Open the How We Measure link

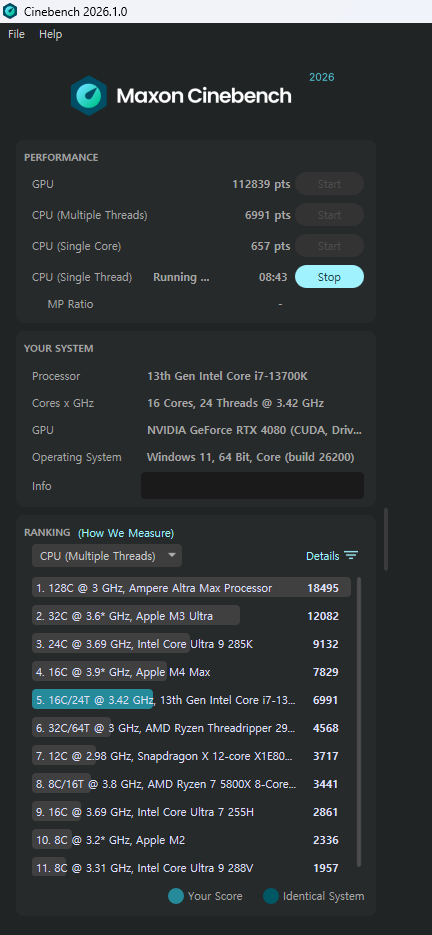tap(126, 532)
